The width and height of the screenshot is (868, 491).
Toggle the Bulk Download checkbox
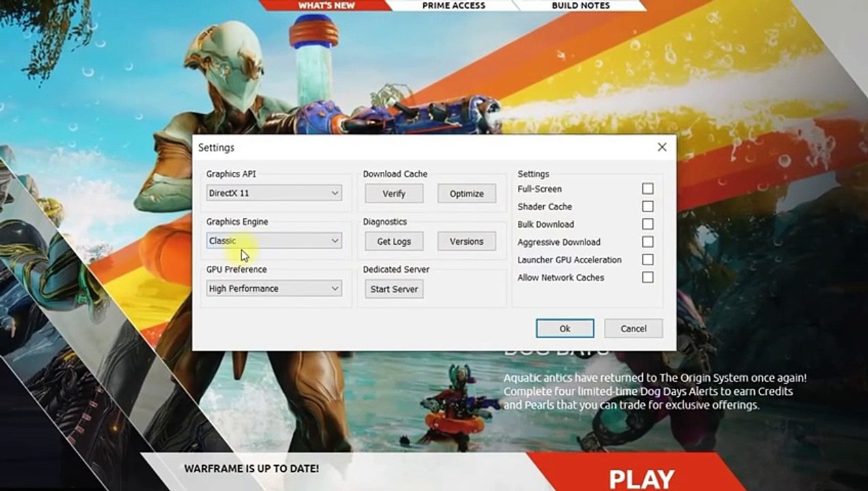648,224
